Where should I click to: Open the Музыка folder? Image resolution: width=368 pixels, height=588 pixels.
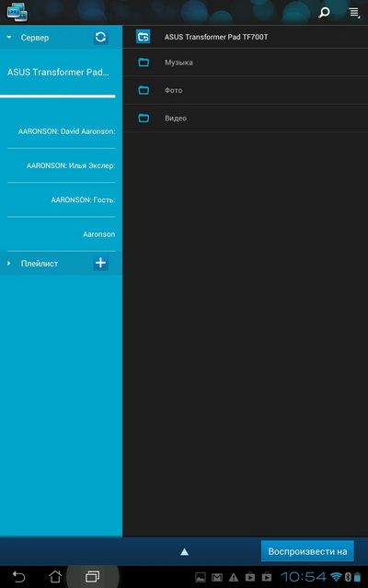246,62
